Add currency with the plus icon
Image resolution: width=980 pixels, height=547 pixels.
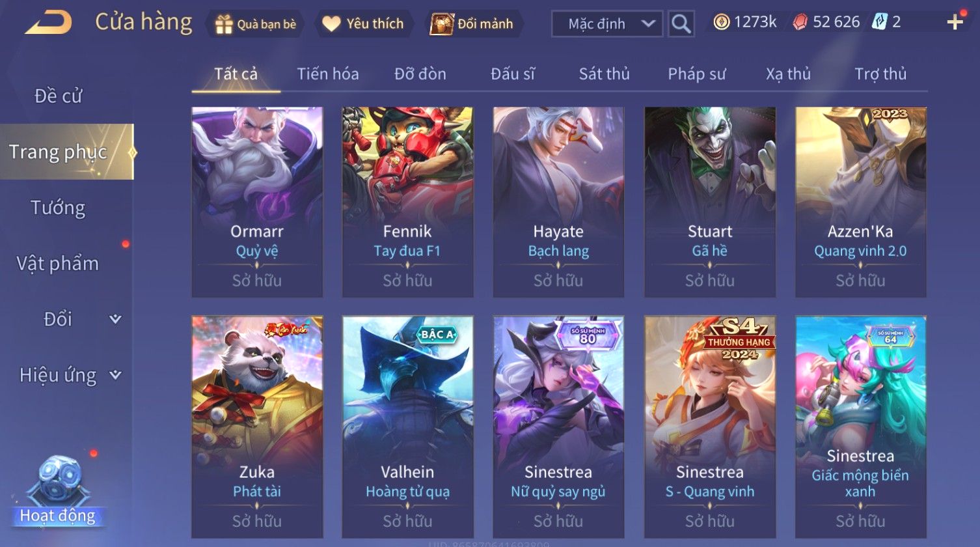click(x=955, y=23)
